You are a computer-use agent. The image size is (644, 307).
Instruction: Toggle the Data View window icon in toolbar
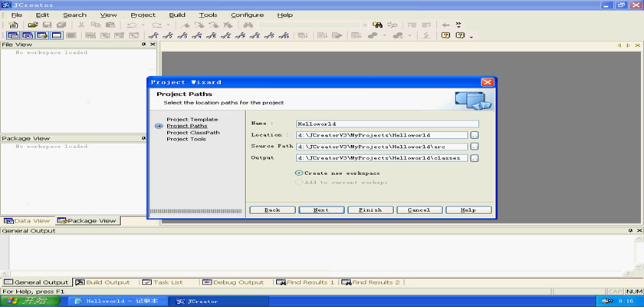28,35
